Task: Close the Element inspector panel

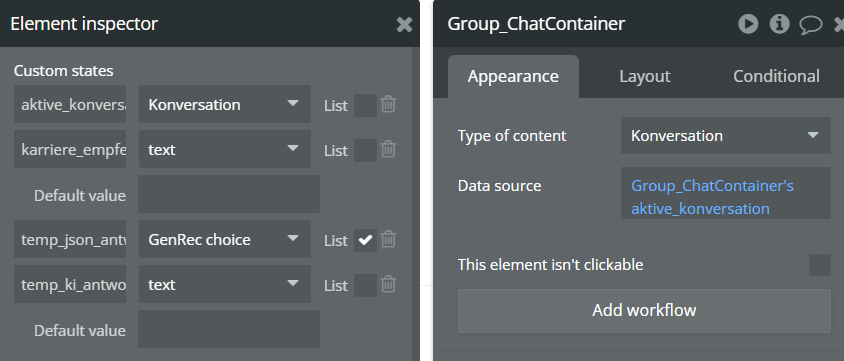Action: (x=404, y=24)
